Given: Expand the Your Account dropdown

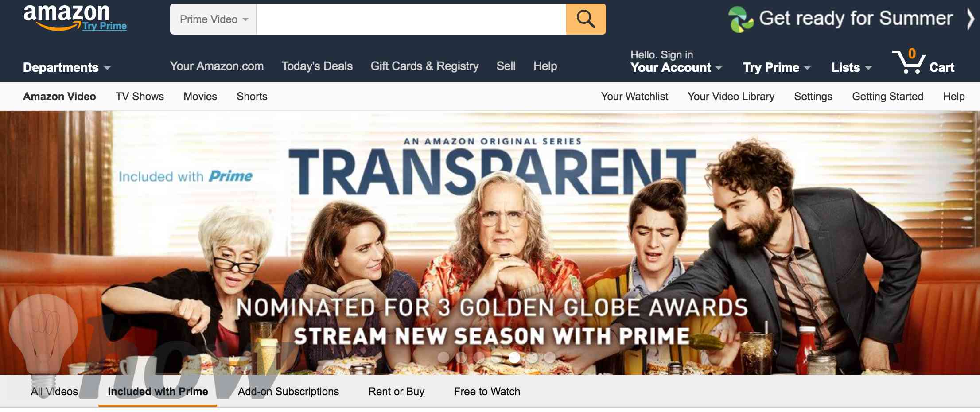Looking at the screenshot, I should click(x=676, y=67).
